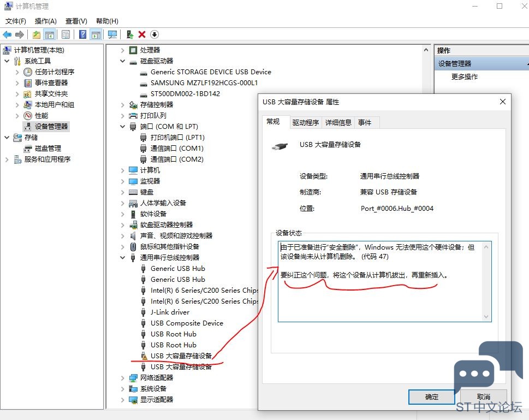Select Generic STORAGE DEVICE USB Device
529x420 pixels.
[x=211, y=72]
